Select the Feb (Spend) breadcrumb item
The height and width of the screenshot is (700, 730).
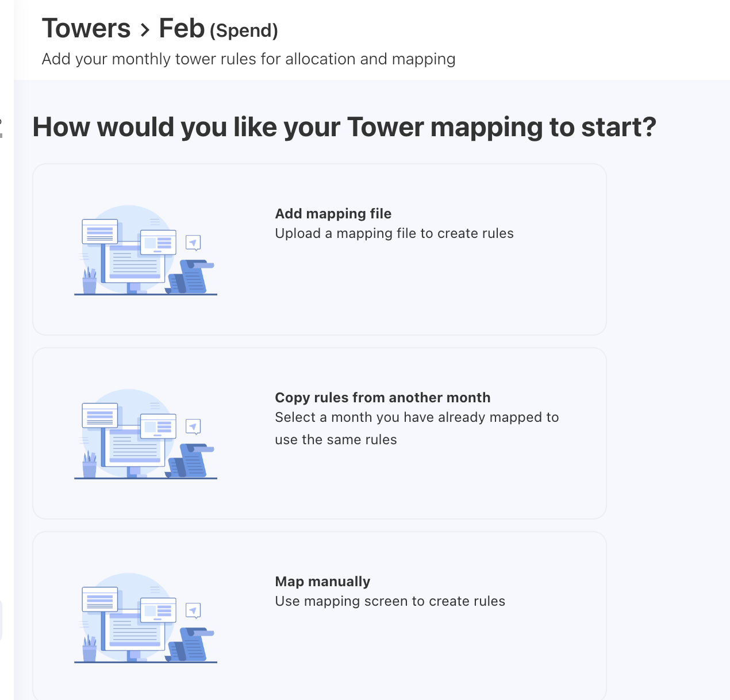point(218,29)
